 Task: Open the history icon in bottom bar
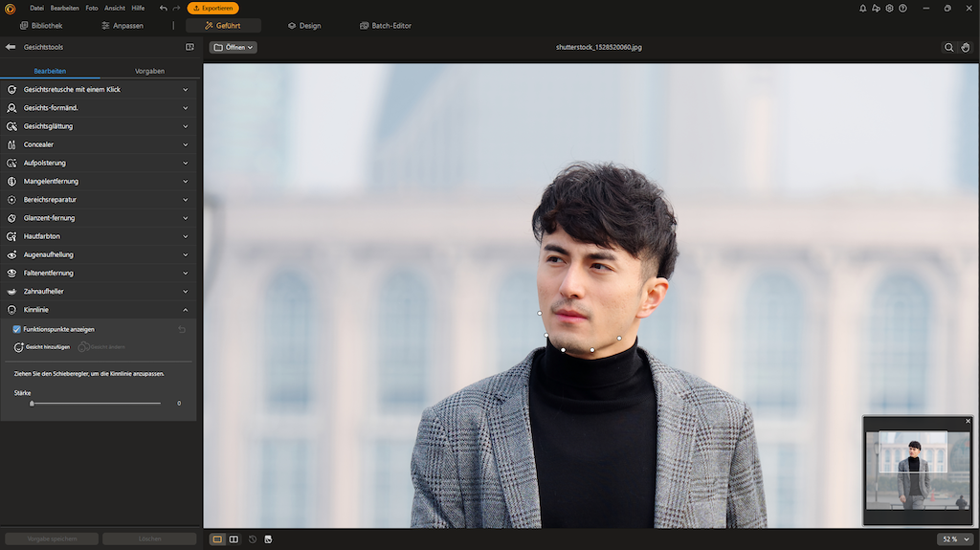click(253, 539)
